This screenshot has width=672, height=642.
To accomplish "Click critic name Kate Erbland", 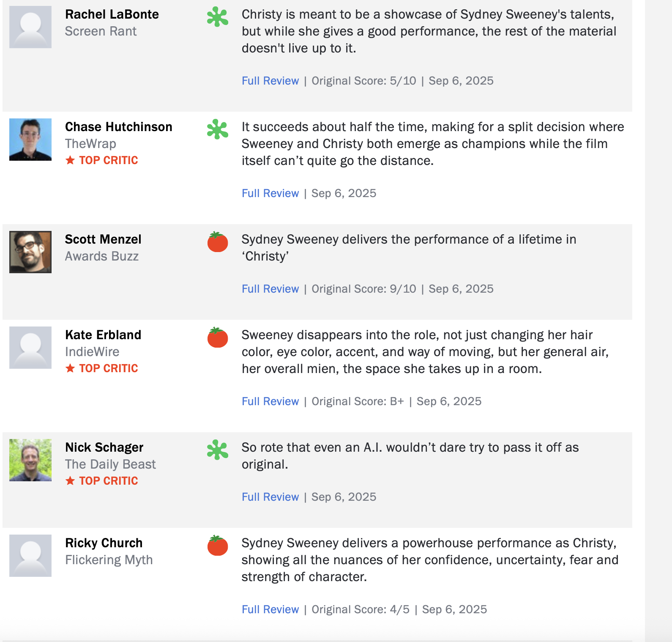I will point(103,335).
